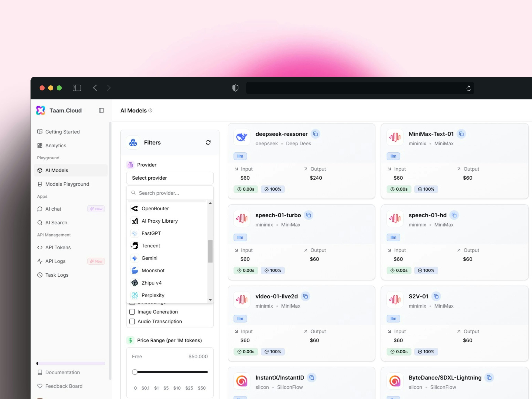
Task: Choose Moonshot from provider list
Action: tap(168, 271)
